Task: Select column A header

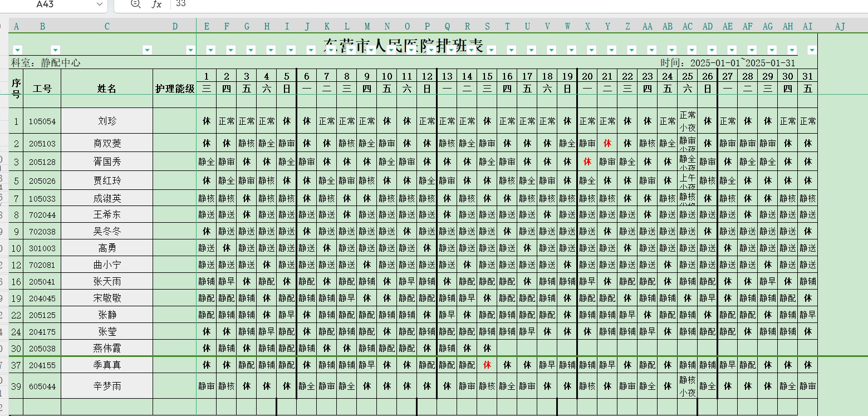Action: (x=16, y=26)
